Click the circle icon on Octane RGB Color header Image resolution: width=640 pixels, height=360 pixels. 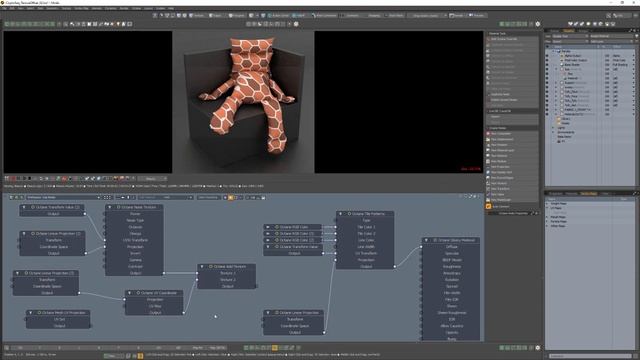277,227
